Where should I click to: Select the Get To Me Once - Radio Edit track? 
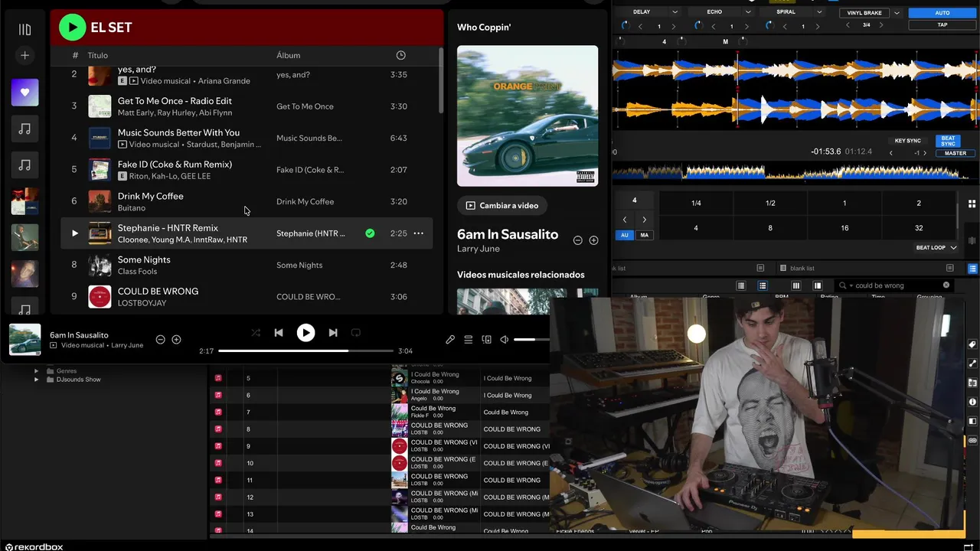pos(247,106)
